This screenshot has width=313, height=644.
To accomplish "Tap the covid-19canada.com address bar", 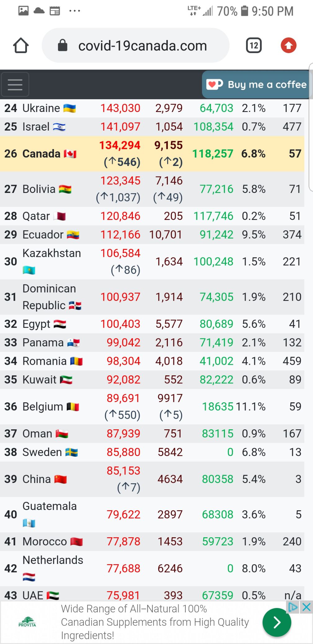I will 142,46.
